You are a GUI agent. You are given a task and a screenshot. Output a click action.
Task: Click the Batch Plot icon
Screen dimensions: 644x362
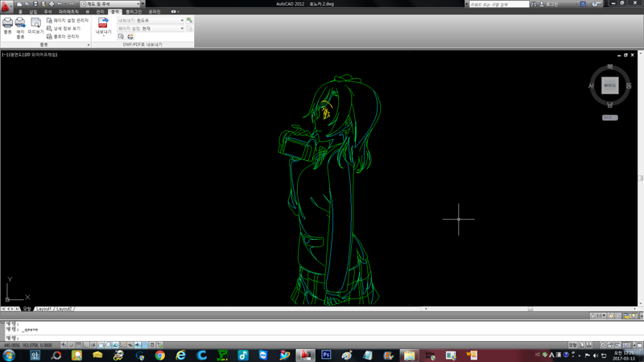pyautogui.click(x=20, y=23)
